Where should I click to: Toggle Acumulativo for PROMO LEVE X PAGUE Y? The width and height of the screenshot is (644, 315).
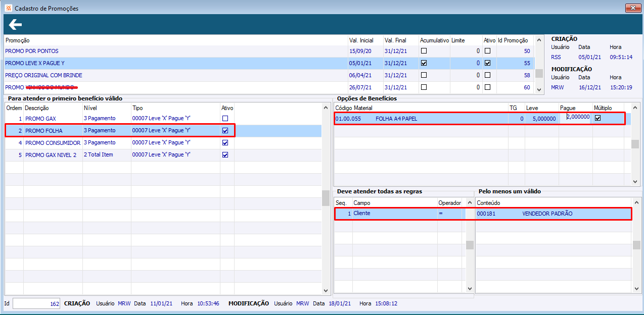(x=424, y=63)
